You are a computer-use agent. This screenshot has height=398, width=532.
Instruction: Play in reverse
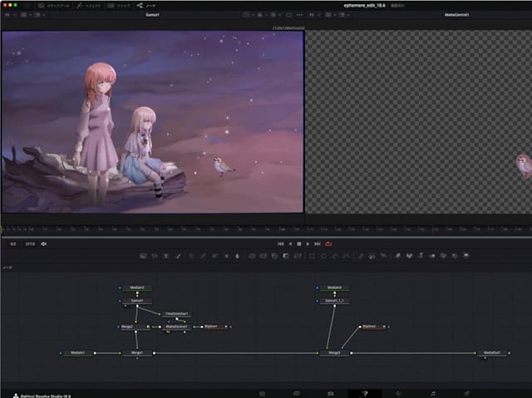click(x=290, y=243)
